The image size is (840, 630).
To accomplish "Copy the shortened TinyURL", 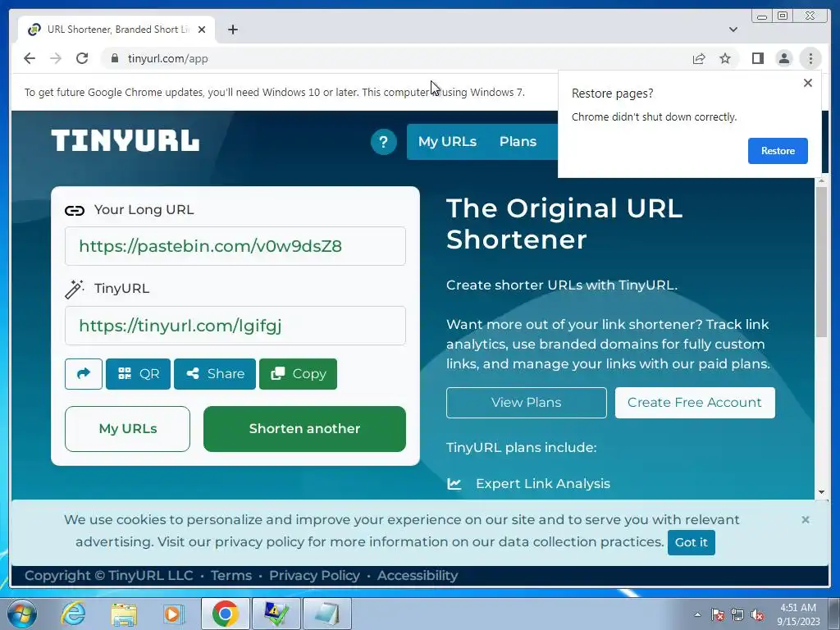I will tap(298, 374).
